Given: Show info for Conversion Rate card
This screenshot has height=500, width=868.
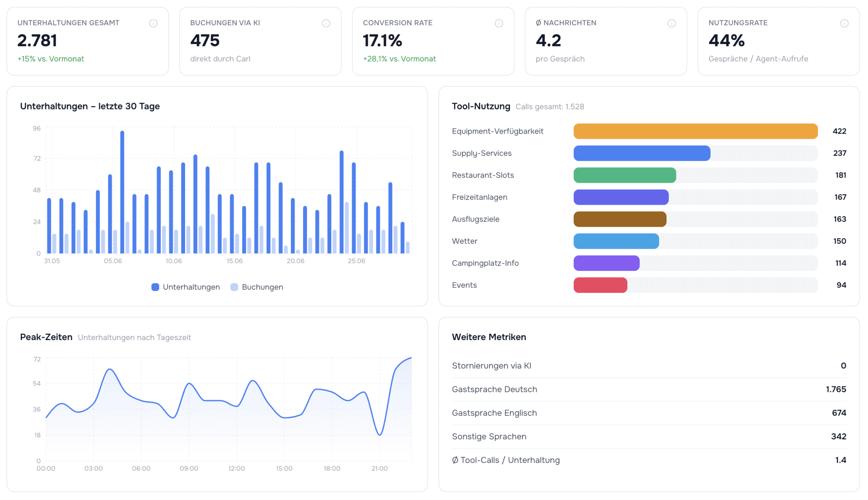Looking at the screenshot, I should (x=499, y=23).
